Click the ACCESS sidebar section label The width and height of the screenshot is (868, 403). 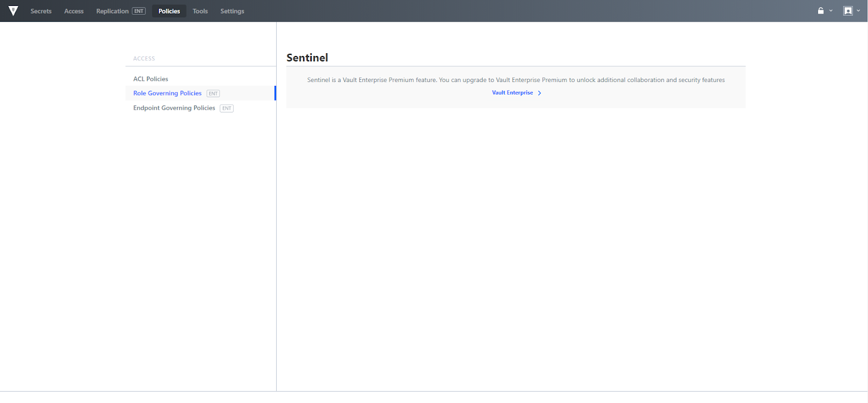click(144, 59)
